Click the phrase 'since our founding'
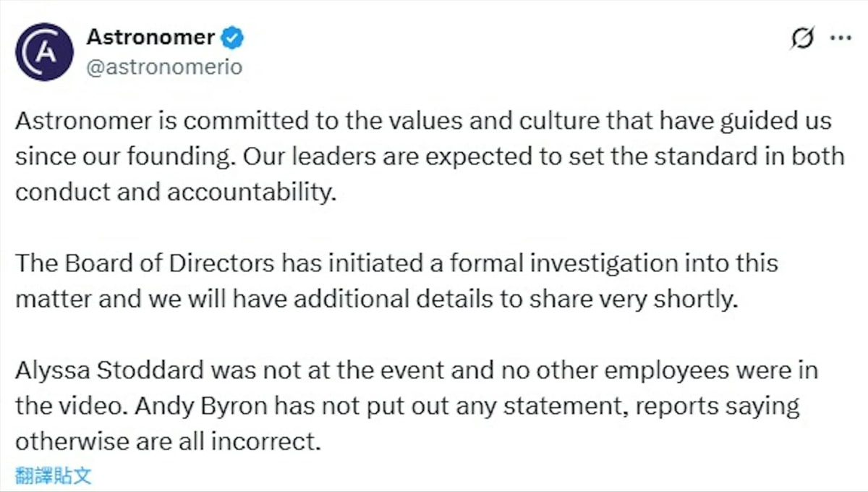Screen dimensions: 868x492 [x=118, y=158]
